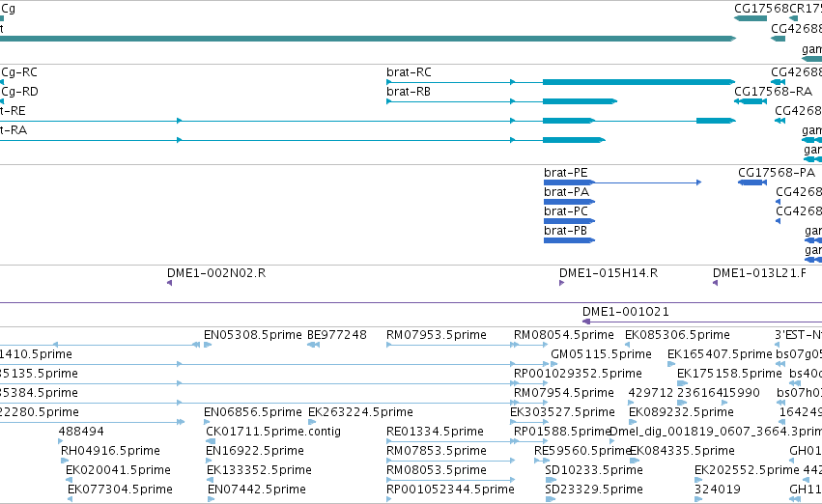
Task: Click the RP001052344.5prime EST label
Action: [450, 490]
